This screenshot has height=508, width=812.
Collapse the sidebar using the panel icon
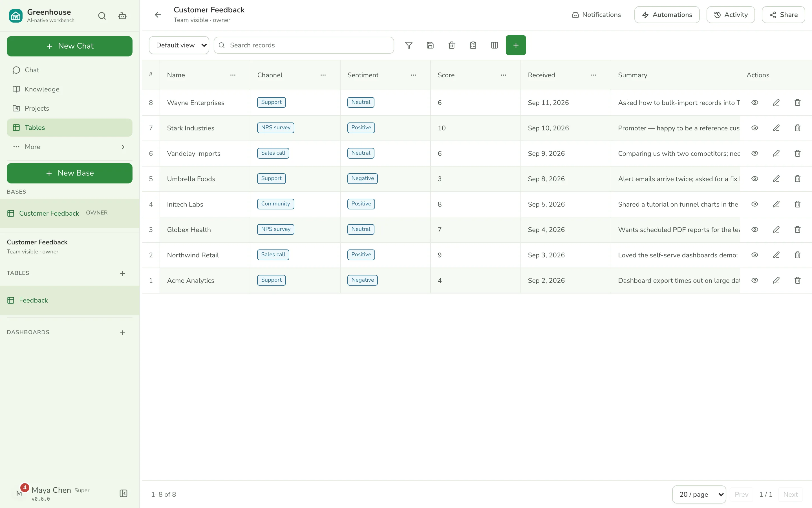[123, 493]
